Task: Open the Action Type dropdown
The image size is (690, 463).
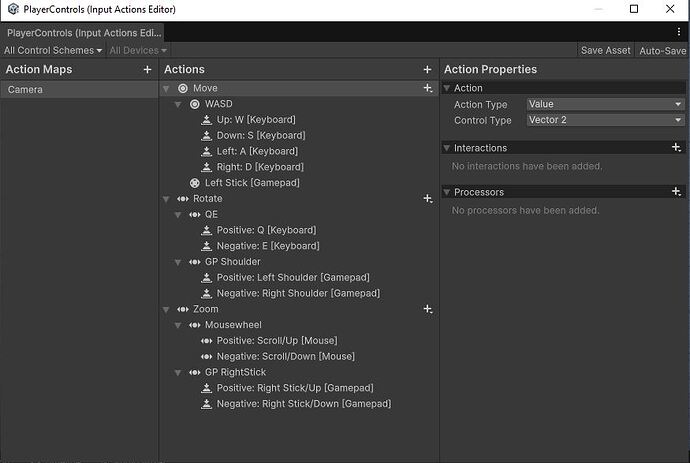Action: coord(605,104)
